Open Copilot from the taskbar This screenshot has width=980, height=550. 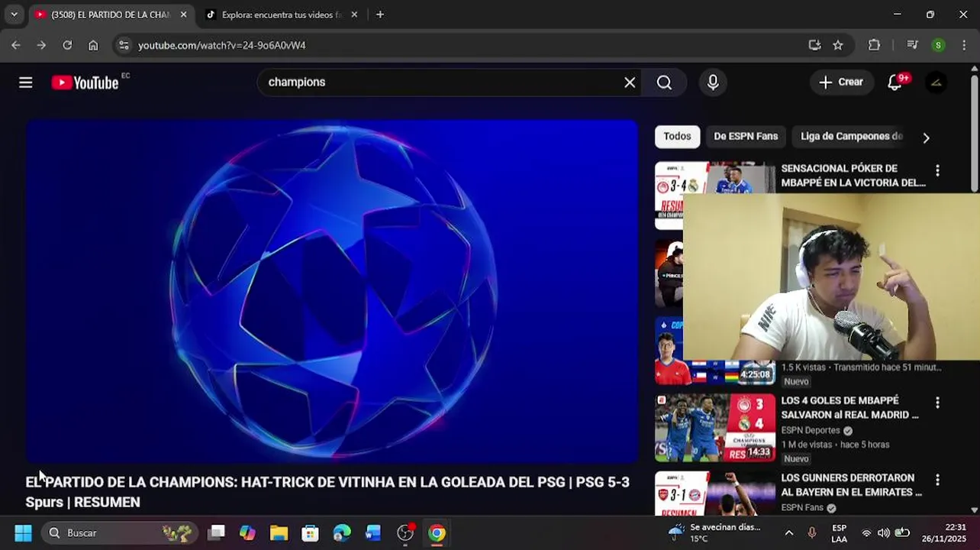tap(247, 532)
